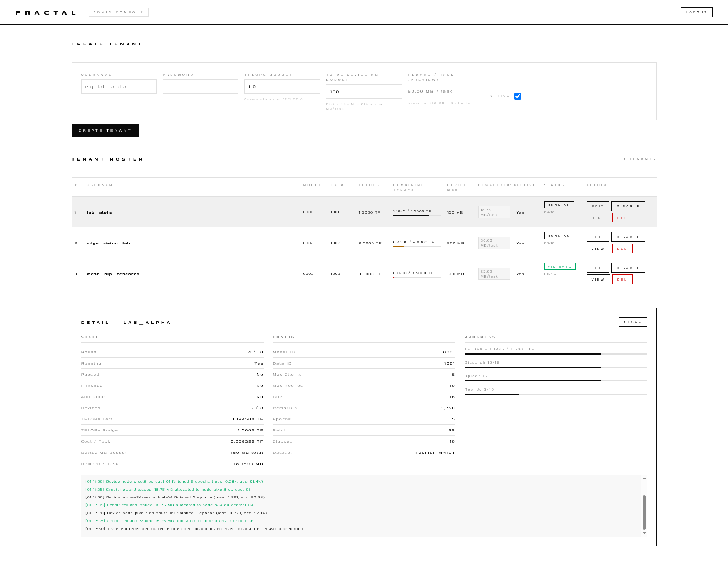The width and height of the screenshot is (728, 577).
Task: Click the Rounds 3/10 progress bar
Action: [x=556, y=394]
